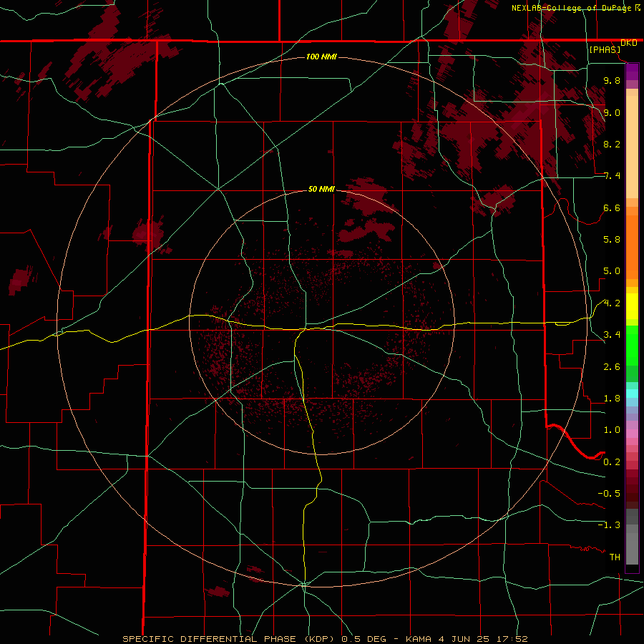Viewport: 644px width, 644px height.
Task: Pick the orange band in color bar
Action: [632, 248]
